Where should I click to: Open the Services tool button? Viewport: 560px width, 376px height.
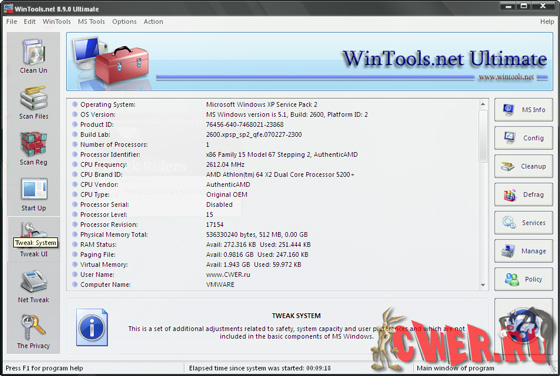click(524, 222)
